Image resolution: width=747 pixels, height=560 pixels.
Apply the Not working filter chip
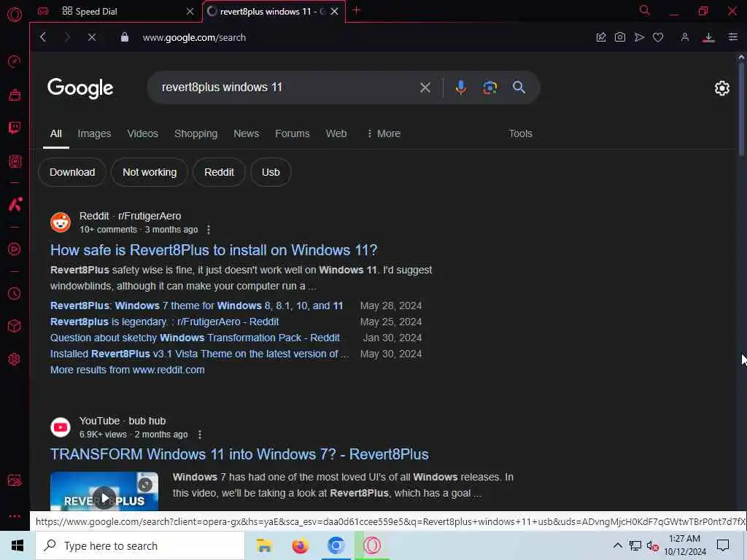point(150,172)
